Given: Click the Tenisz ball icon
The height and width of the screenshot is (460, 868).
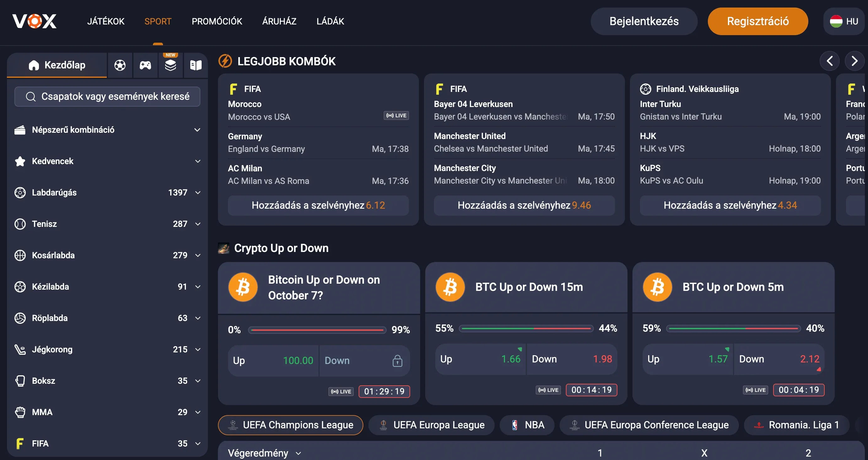Looking at the screenshot, I should (20, 224).
